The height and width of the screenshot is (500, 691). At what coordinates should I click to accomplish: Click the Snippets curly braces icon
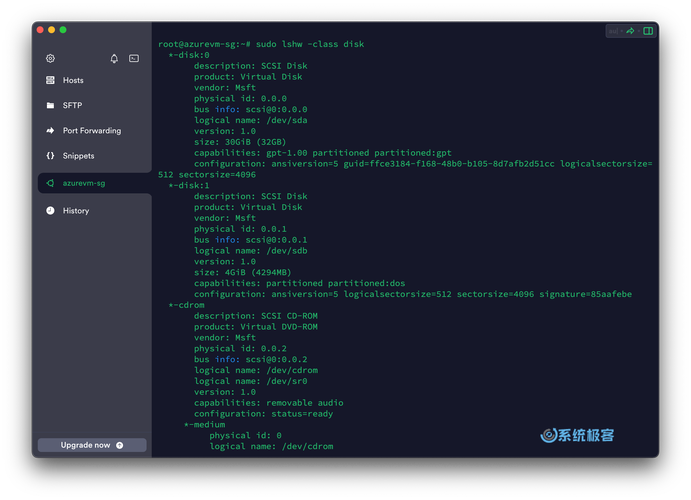pos(51,156)
